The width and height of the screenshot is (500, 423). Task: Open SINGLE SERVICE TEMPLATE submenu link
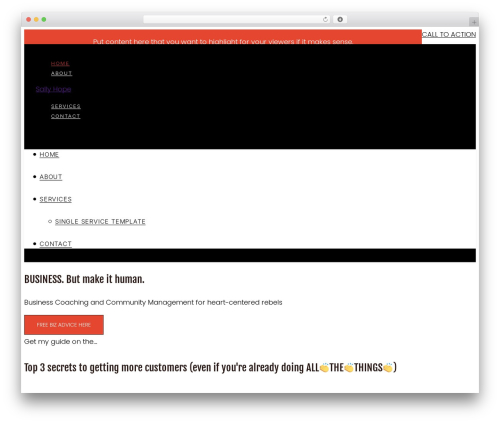click(x=100, y=221)
